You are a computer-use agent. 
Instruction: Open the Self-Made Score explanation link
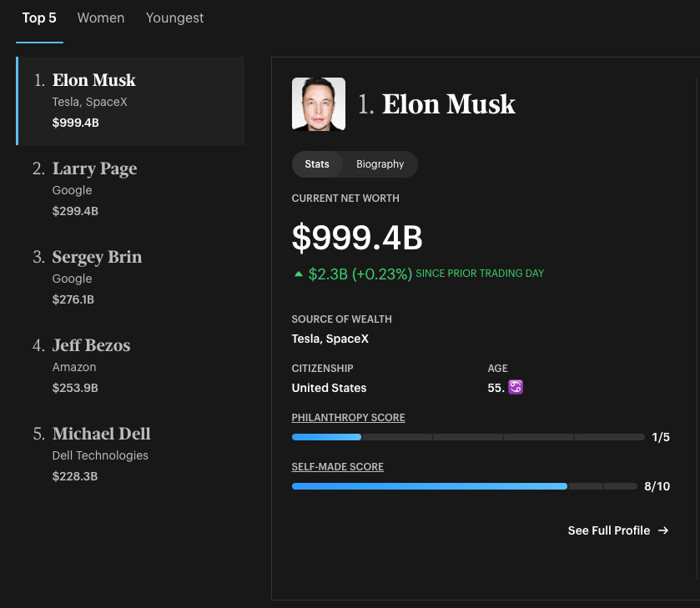tap(338, 466)
